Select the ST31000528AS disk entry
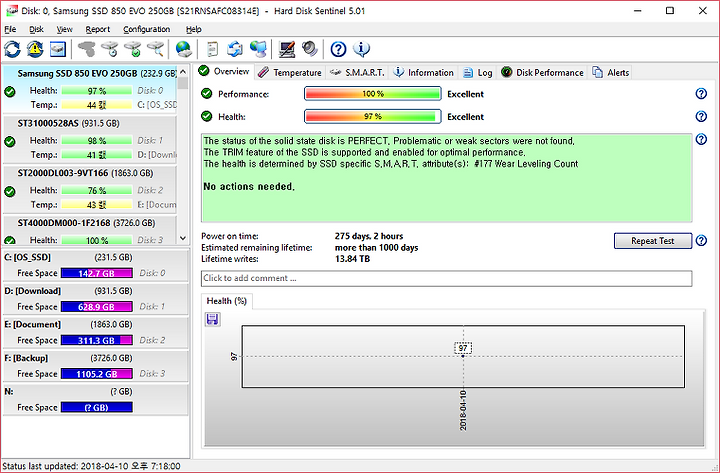This screenshot has width=720, height=473. [90, 139]
